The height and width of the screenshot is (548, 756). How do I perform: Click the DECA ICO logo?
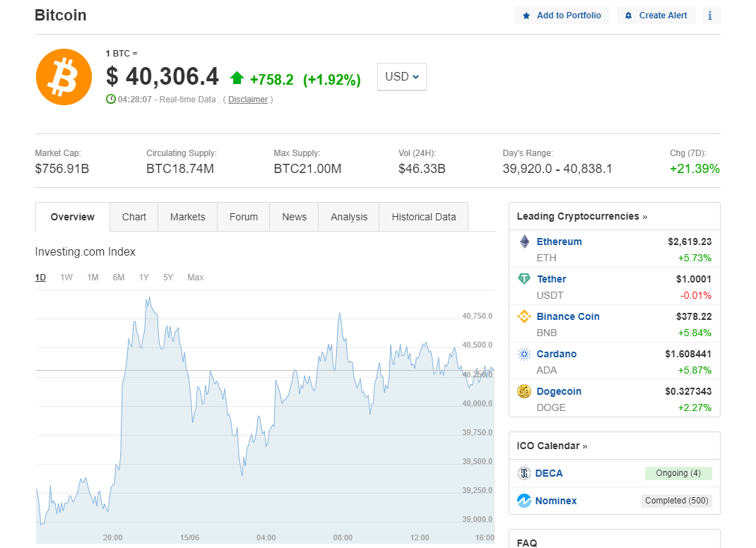pyautogui.click(x=524, y=473)
